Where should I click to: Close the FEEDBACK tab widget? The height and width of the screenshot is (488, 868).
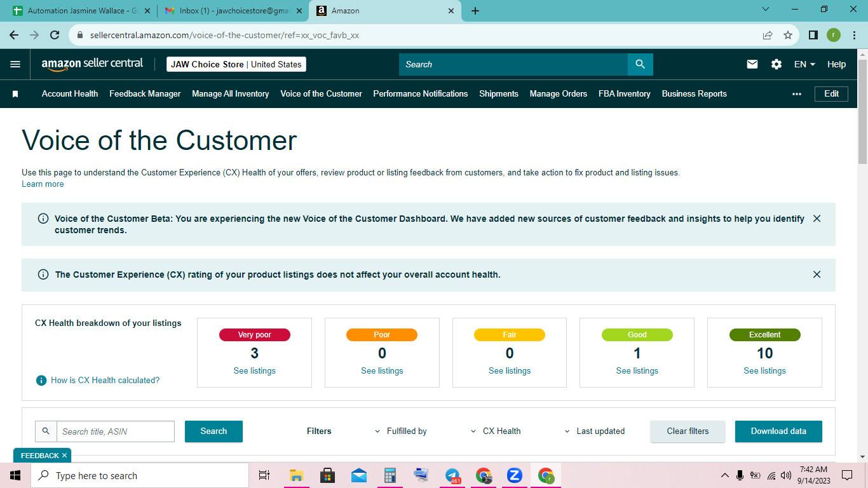click(x=64, y=456)
